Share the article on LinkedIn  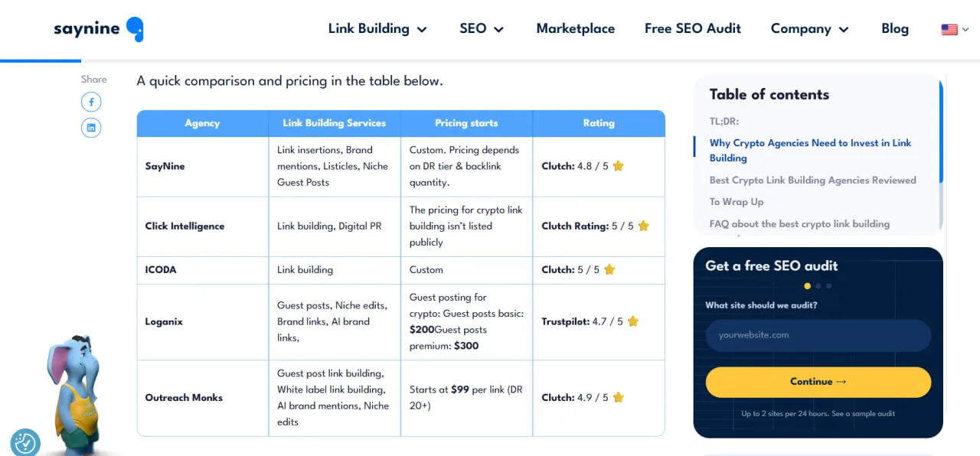point(91,128)
